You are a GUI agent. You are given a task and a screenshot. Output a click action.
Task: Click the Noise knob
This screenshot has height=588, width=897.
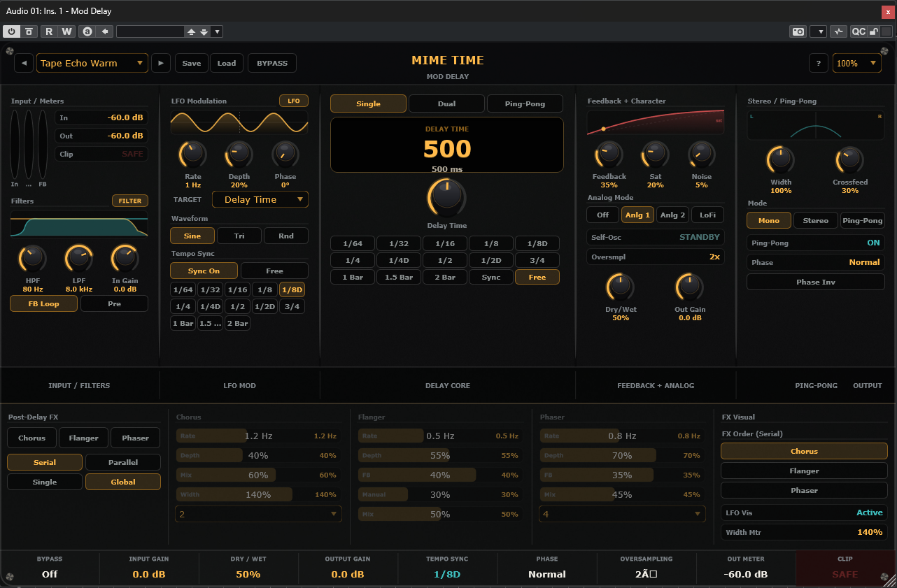pos(702,154)
